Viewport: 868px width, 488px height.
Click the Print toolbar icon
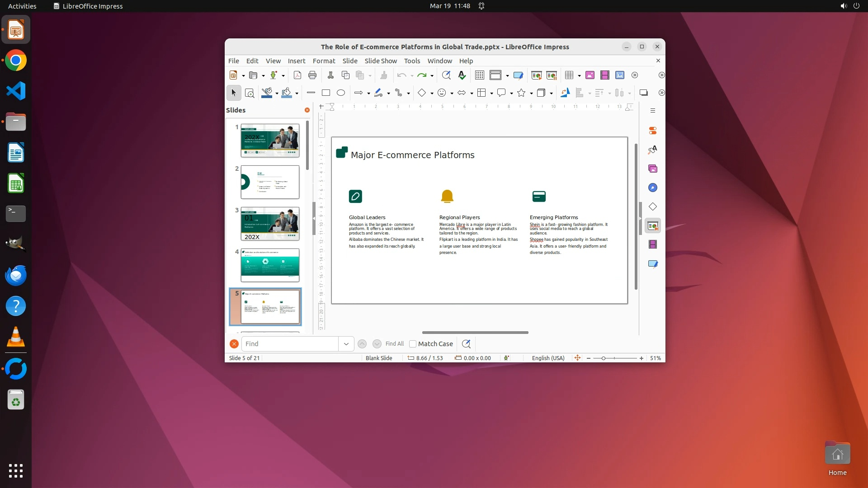click(312, 75)
